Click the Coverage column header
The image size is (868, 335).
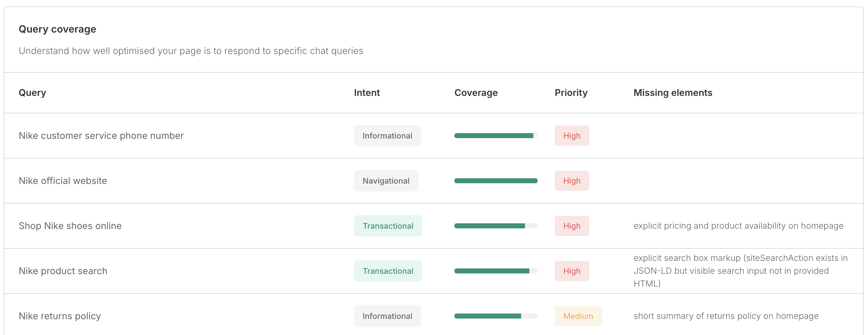tap(476, 93)
